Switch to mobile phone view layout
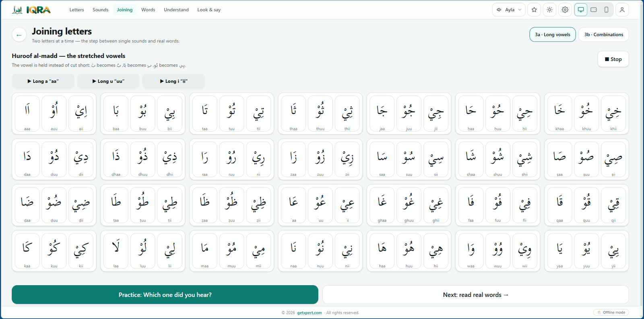Image resolution: width=644 pixels, height=319 pixels. pos(606,10)
